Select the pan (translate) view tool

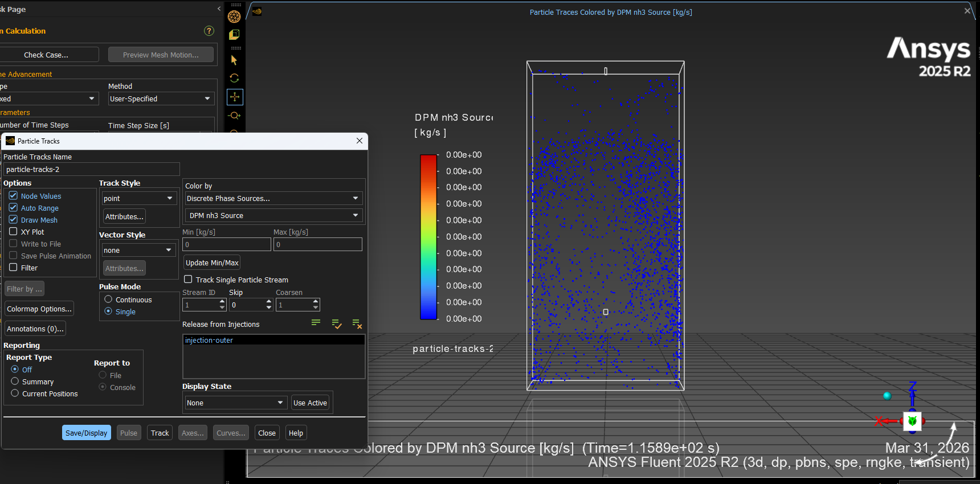[x=235, y=97]
